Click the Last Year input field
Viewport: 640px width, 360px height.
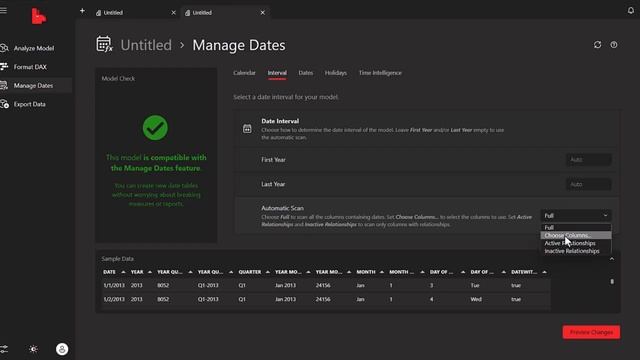pyautogui.click(x=588, y=184)
